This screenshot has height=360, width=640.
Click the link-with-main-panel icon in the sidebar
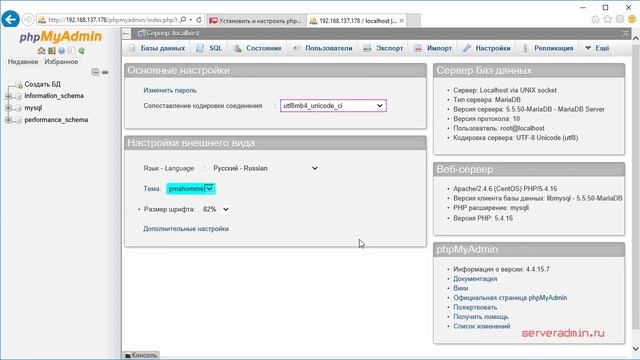click(105, 72)
